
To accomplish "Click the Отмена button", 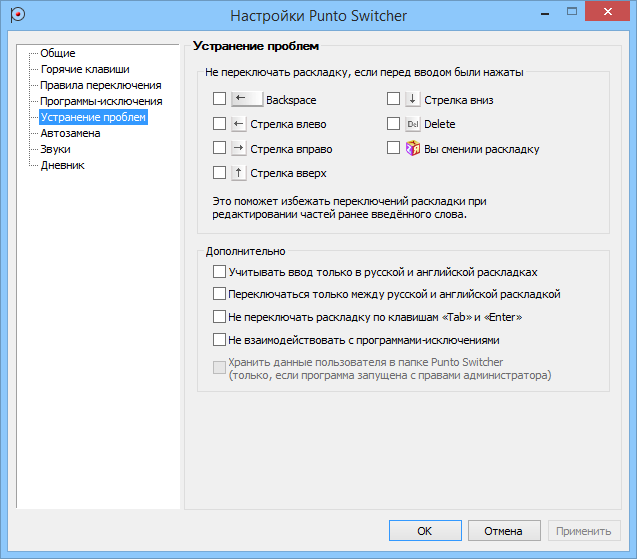I will [x=504, y=531].
